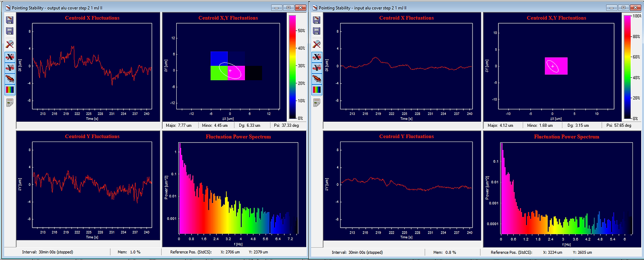Toggle the rainbow power spectrum button in the output window
Screen dimensions: 644x260
click(10, 90)
